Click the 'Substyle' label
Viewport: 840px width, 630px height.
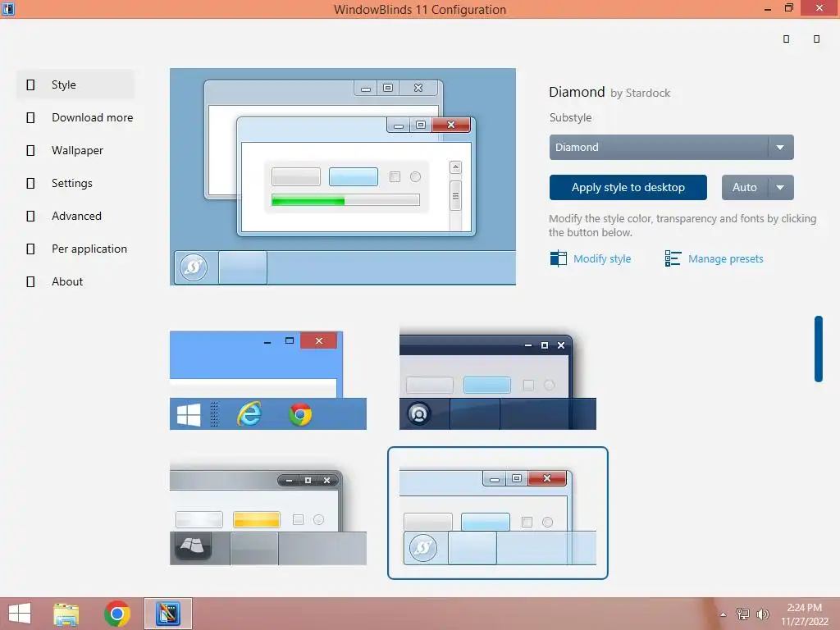coord(570,117)
